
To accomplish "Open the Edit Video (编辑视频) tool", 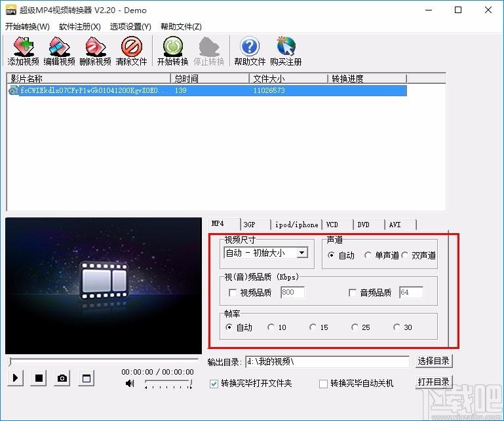I will point(59,51).
